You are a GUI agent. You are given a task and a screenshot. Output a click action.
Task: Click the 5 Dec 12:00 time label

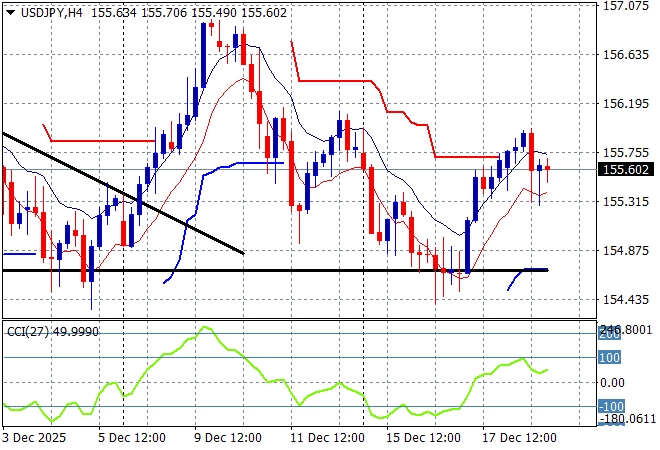[132, 438]
